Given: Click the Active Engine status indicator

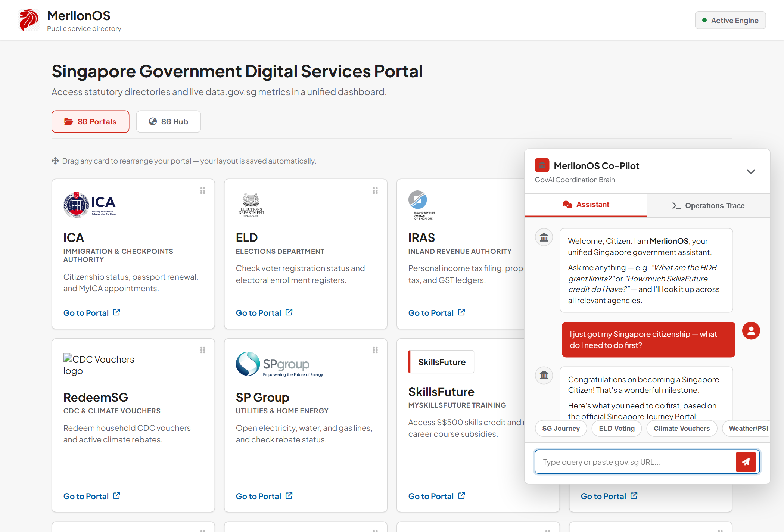Looking at the screenshot, I should click(730, 20).
